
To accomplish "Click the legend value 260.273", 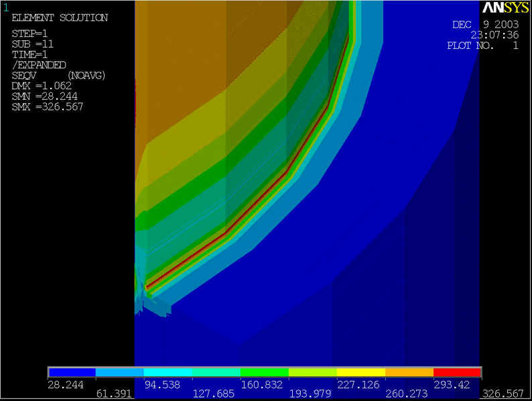I will tap(407, 394).
